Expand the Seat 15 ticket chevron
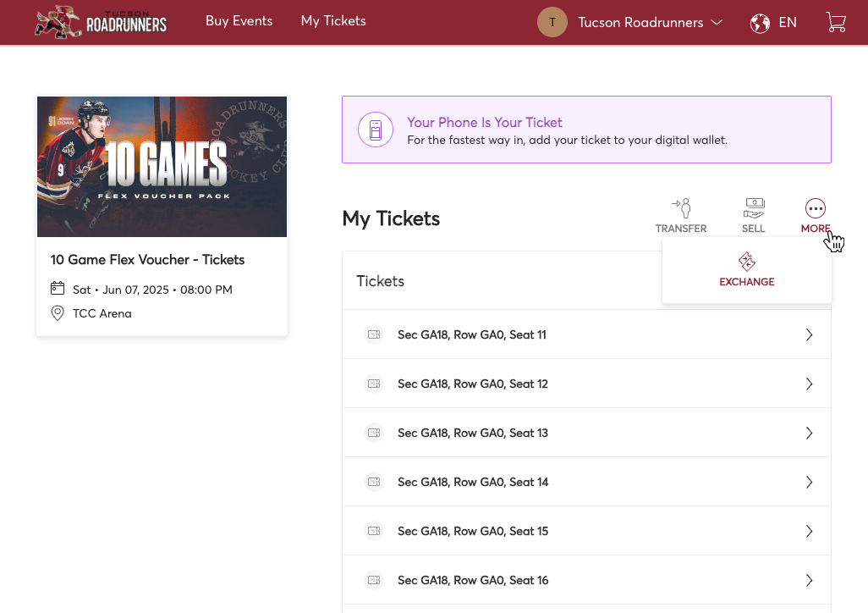Viewport: 868px width, 613px height. (810, 531)
